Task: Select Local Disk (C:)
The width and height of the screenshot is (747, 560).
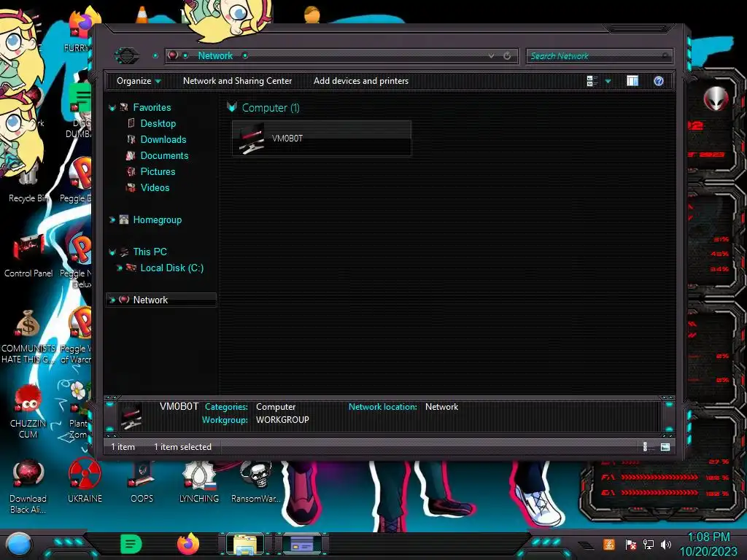Action: 172,268
